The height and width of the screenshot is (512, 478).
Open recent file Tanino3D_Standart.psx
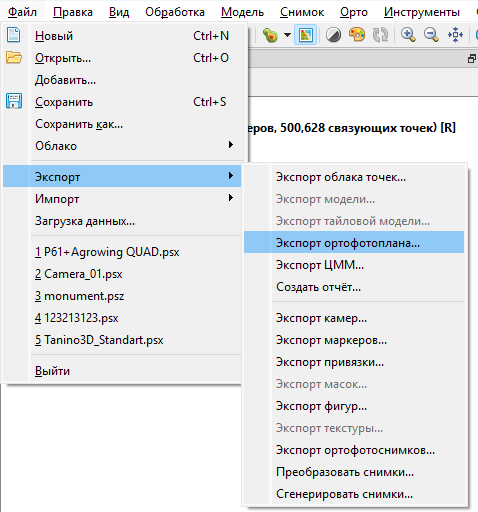tap(122, 340)
